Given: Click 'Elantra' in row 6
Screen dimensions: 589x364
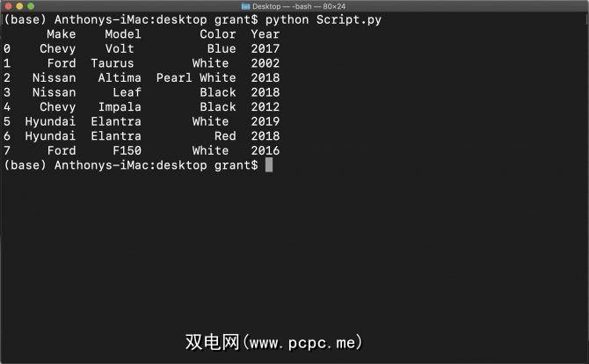Looking at the screenshot, I should 116,136.
